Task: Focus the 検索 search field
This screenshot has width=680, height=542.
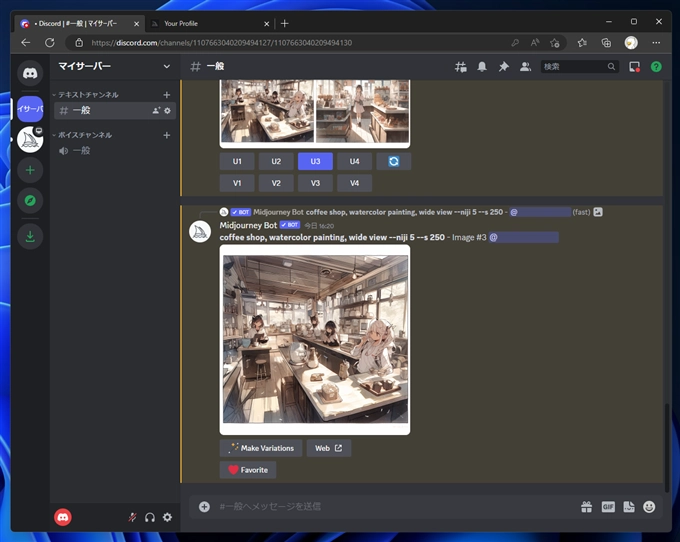Action: 579,67
